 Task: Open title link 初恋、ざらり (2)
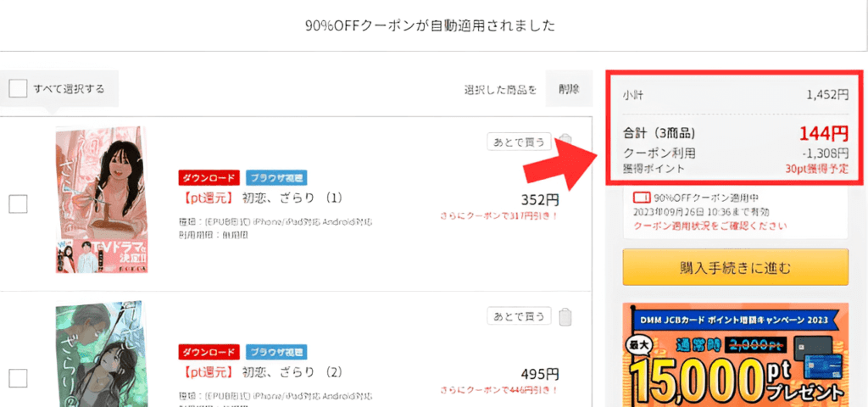pos(261,371)
